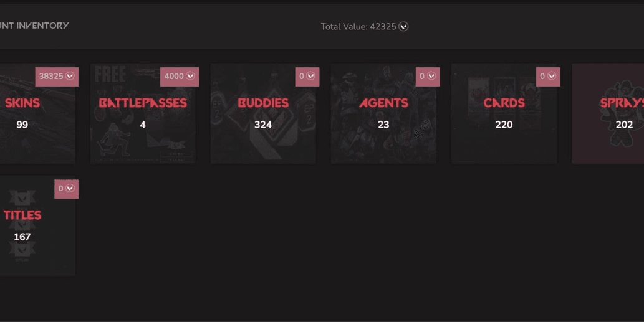Click the Total Value: 42325 text
Image resolution: width=644 pixels, height=322 pixels.
[x=358, y=27]
